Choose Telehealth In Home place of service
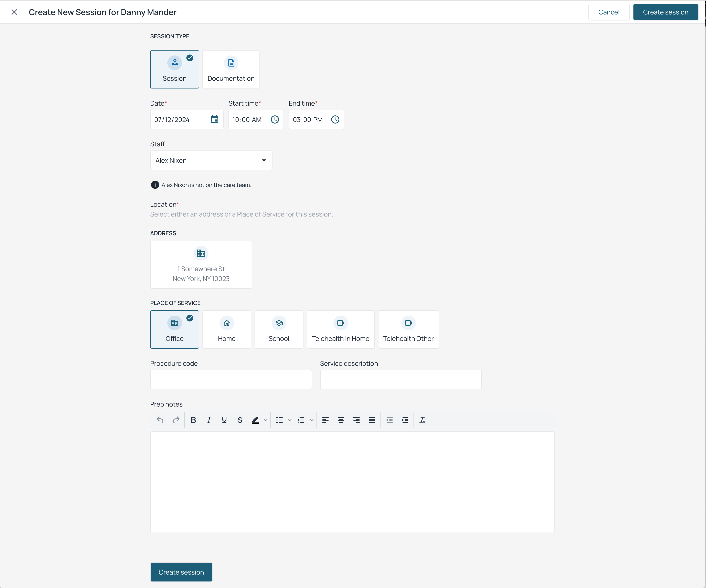 coord(341,329)
